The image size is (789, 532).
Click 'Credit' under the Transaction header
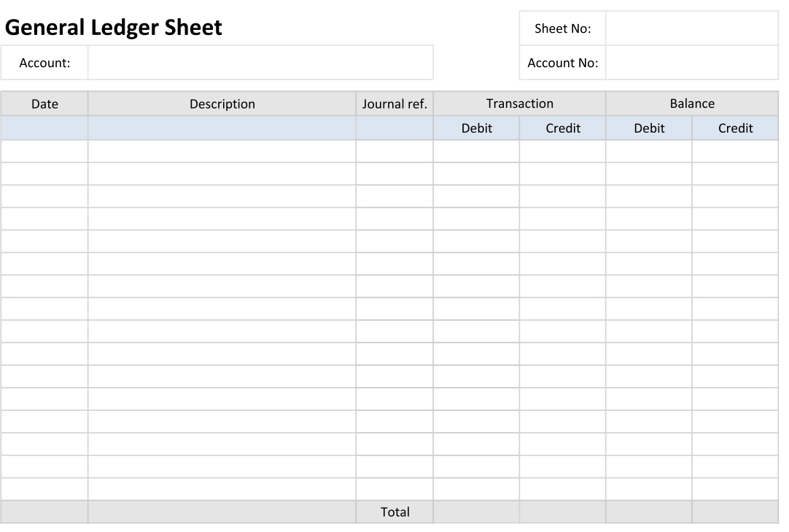pos(562,128)
